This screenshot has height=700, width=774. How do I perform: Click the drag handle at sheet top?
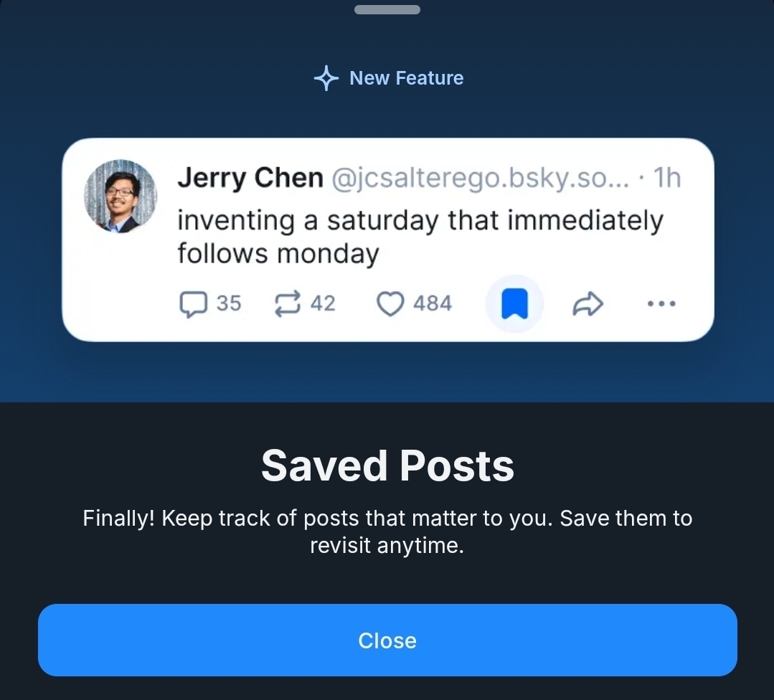[387, 10]
